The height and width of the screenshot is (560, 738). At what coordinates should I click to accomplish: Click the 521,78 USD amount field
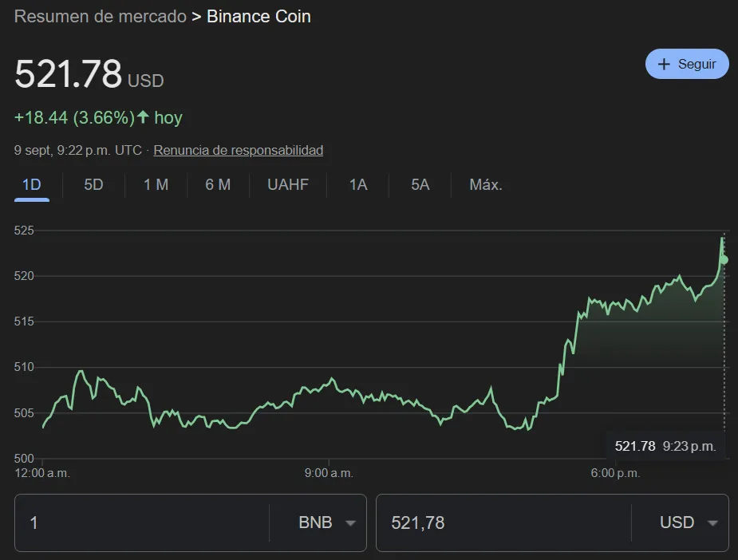(503, 523)
